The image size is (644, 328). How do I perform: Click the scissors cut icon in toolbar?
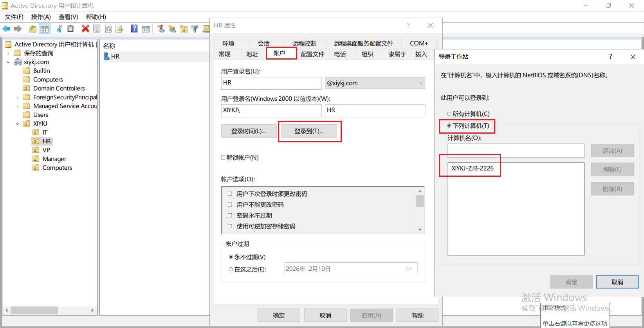(x=60, y=29)
